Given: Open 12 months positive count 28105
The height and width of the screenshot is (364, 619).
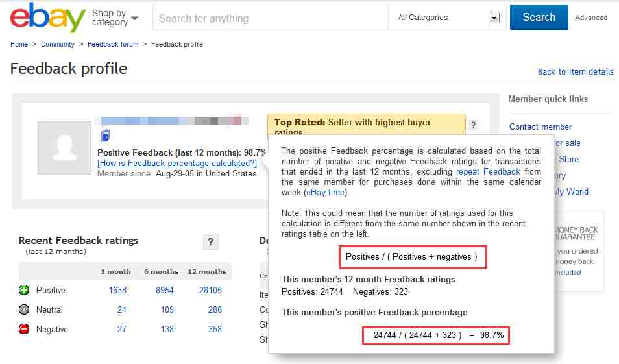Looking at the screenshot, I should coord(210,290).
